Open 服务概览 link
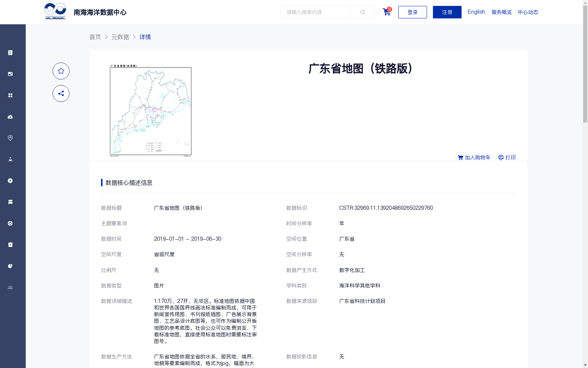 pos(502,12)
